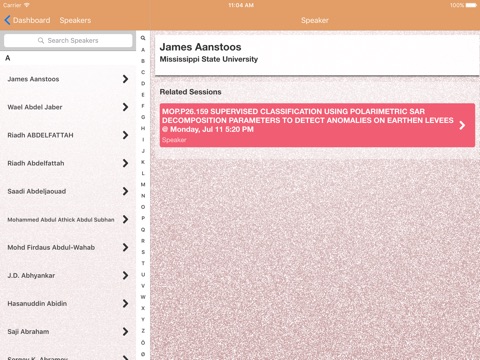Screen dimensions: 480x360
Task: Select speaker Saji Abraham
Action: (x=68, y=331)
